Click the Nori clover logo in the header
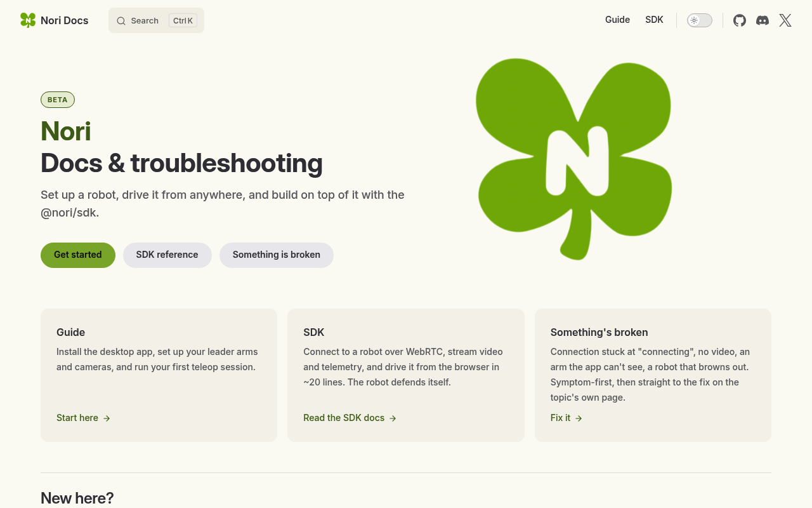Viewport: 812px width, 508px height. tap(28, 20)
